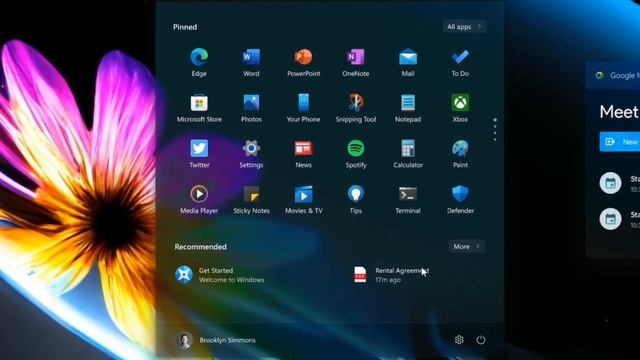The width and height of the screenshot is (640, 360).
Task: Open the News app
Action: (x=303, y=154)
